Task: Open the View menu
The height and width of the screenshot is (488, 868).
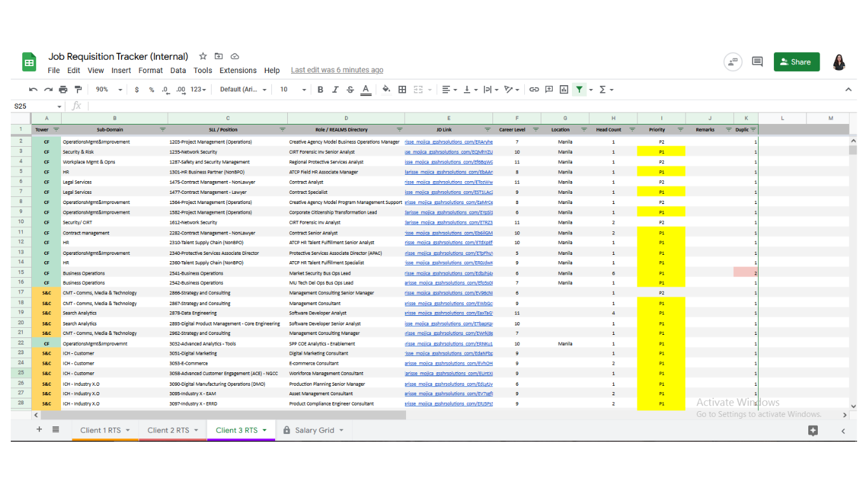Action: point(96,71)
